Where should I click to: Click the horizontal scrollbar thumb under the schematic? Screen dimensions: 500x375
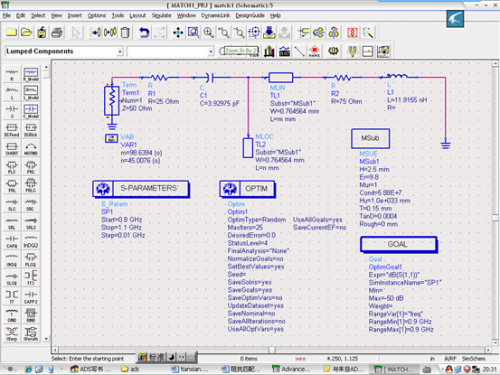pyautogui.click(x=272, y=350)
